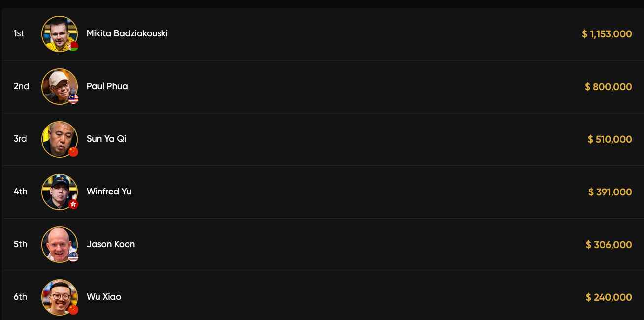Click Mikita Badziakouski's profile photo

click(59, 33)
